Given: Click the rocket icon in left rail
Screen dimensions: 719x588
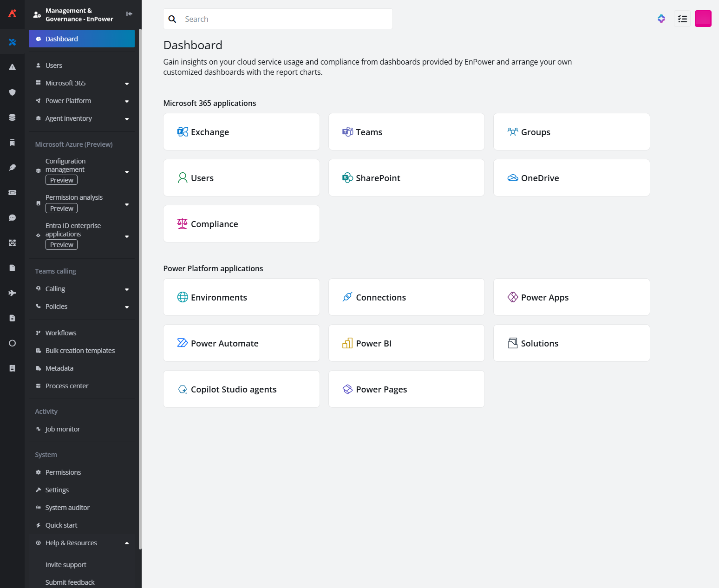Looking at the screenshot, I should 13,168.
